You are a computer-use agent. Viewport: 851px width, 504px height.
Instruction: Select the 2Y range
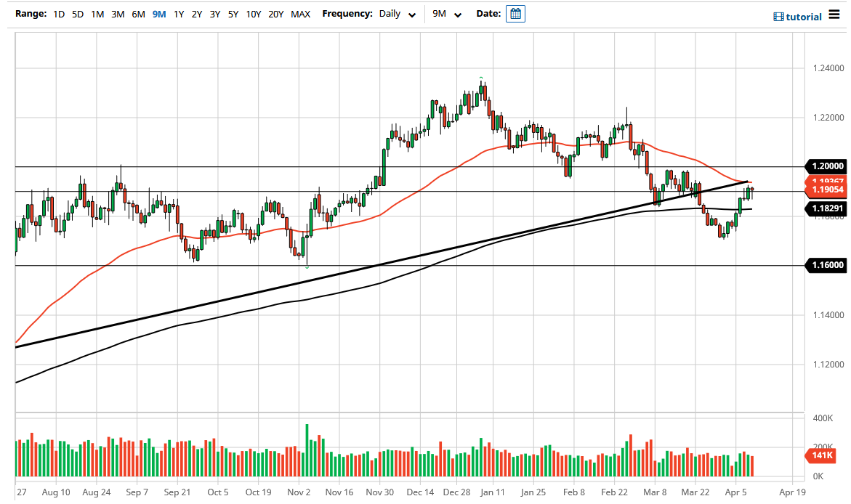(197, 14)
